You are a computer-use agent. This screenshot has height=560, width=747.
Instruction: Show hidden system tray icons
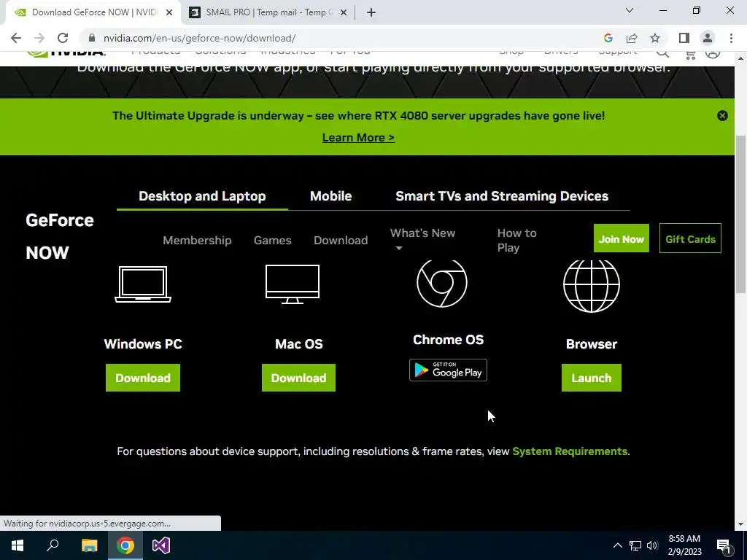(617, 545)
